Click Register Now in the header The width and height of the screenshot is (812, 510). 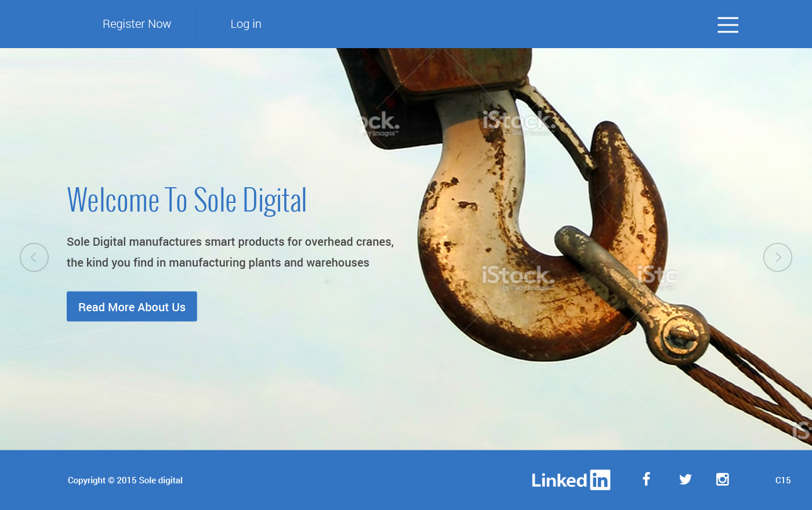[137, 24]
